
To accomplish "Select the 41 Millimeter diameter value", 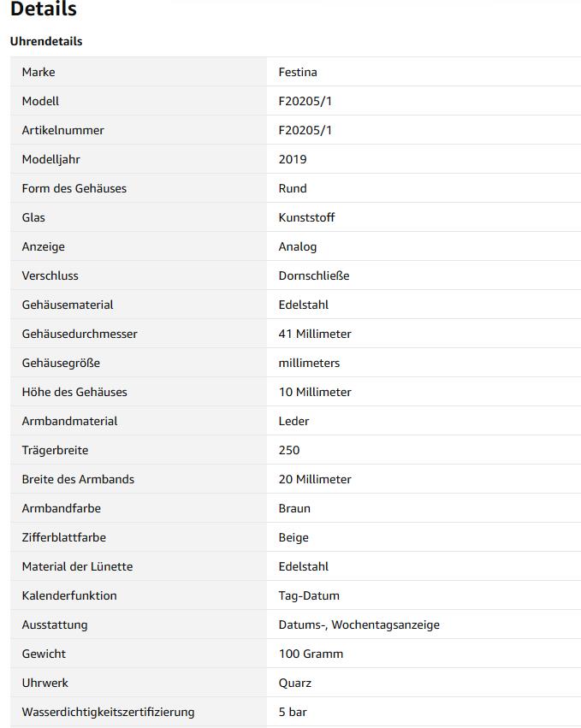I will (x=315, y=334).
